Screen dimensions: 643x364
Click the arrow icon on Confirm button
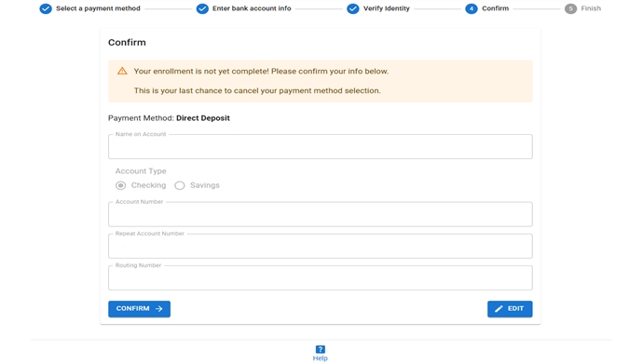(159, 309)
